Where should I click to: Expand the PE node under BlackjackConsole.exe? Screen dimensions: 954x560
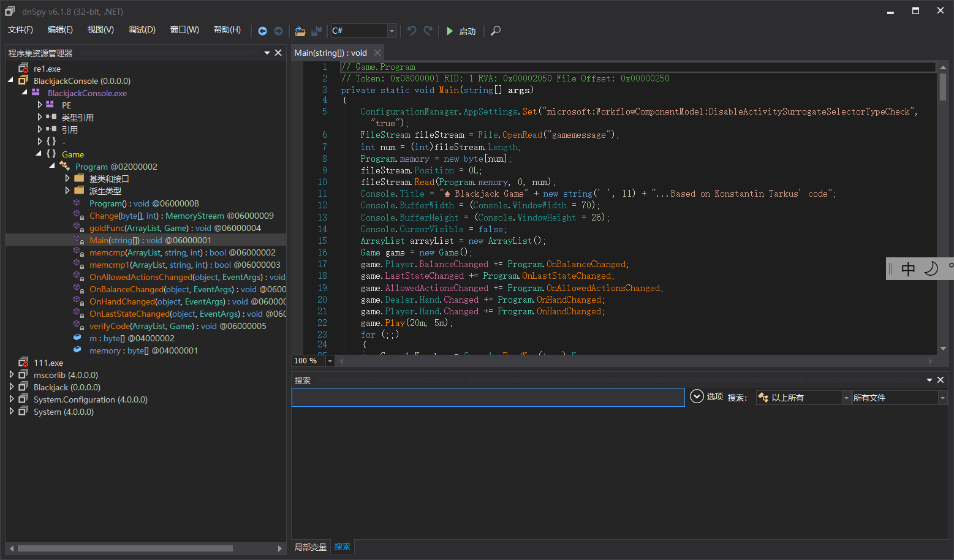[x=40, y=105]
